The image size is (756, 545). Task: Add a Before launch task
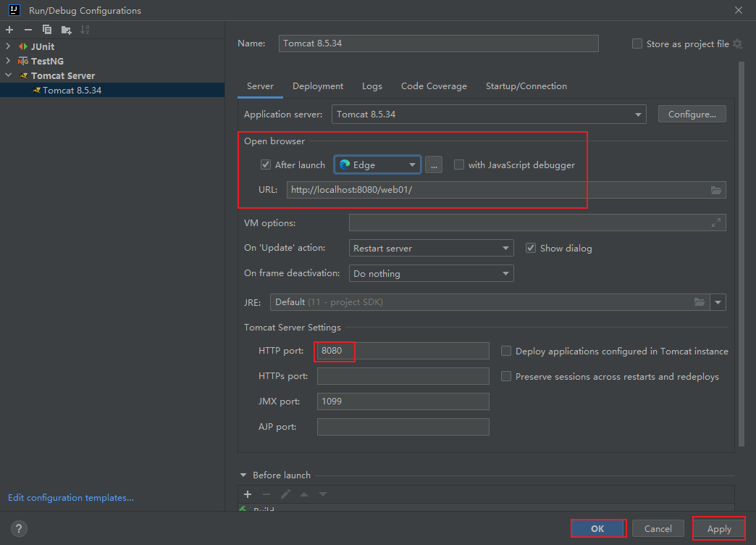[248, 494]
